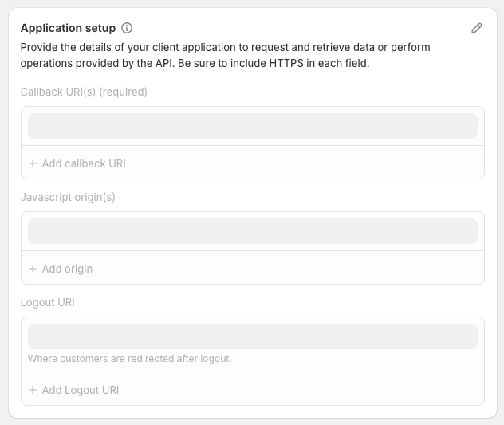Viewport: 504px width, 425px height.
Task: Click the Javascript origin(s) label
Action: (68, 197)
